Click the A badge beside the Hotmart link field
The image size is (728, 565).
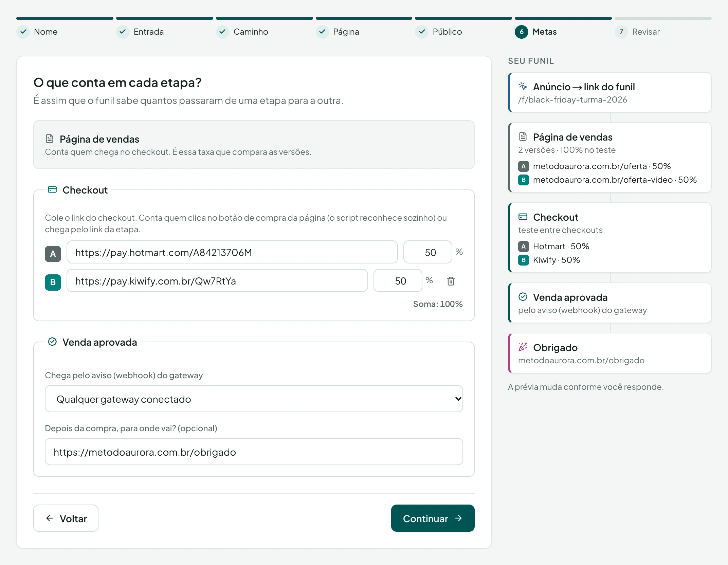coord(53,254)
